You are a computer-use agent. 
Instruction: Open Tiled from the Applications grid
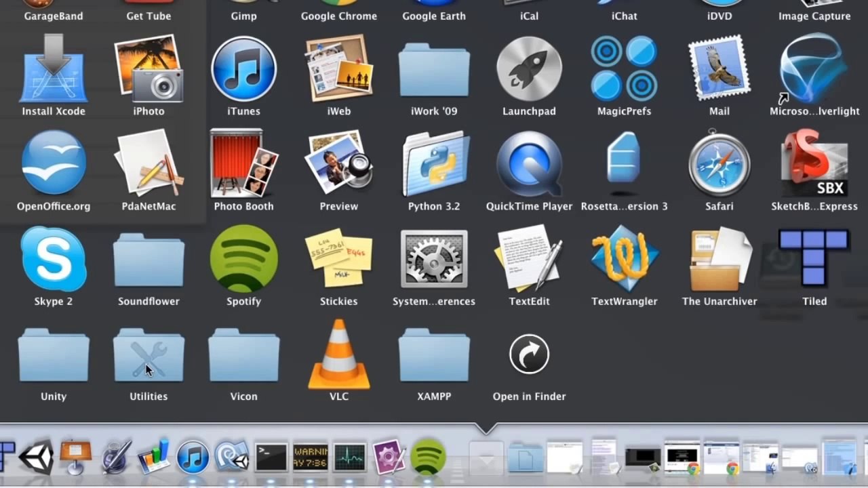pos(814,258)
